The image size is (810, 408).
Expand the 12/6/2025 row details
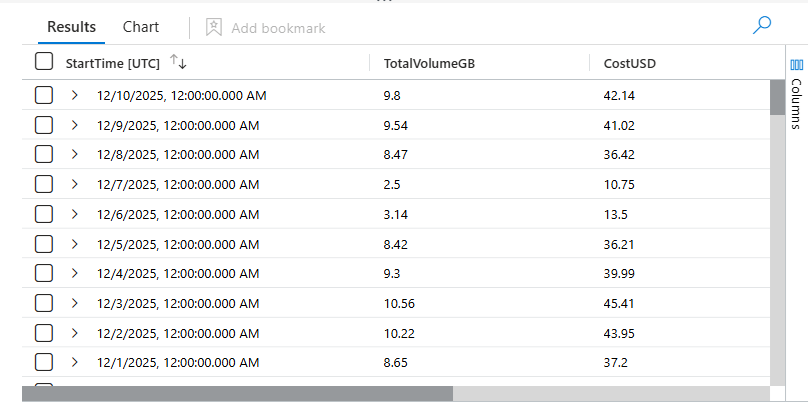click(x=75, y=214)
